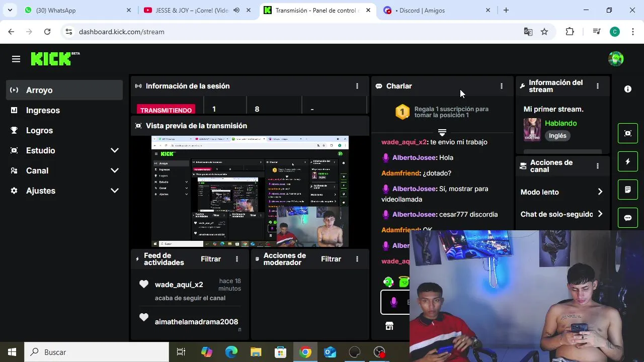Open Microsoft Edge from the taskbar

point(231,352)
